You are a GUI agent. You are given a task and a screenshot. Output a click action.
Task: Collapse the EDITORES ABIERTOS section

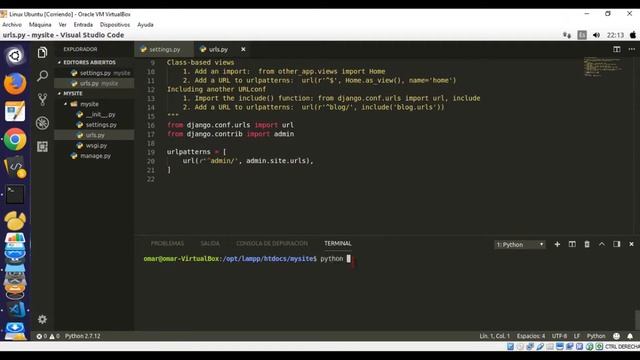(89, 62)
